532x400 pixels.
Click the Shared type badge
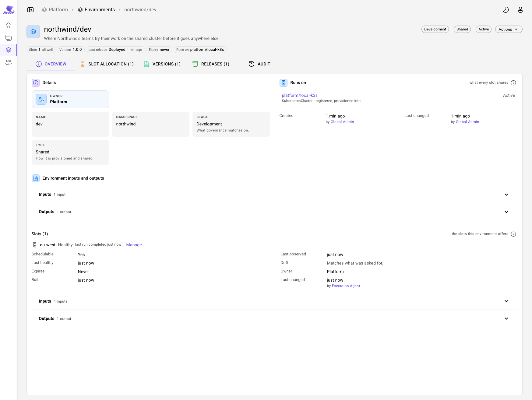(x=462, y=29)
